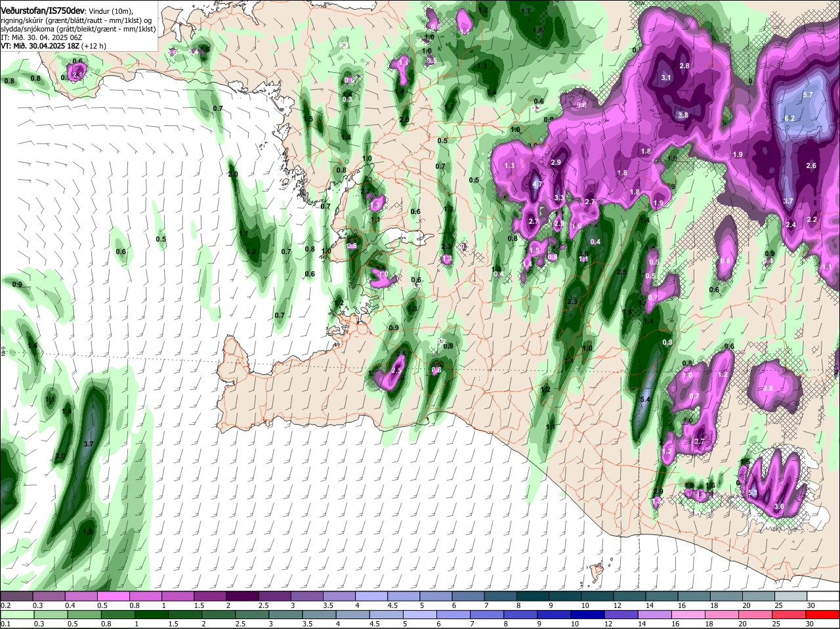Click the valid time 'VT: Mið. 30.04.2025 18Z'
This screenshot has height=629, width=840.
(x=39, y=46)
